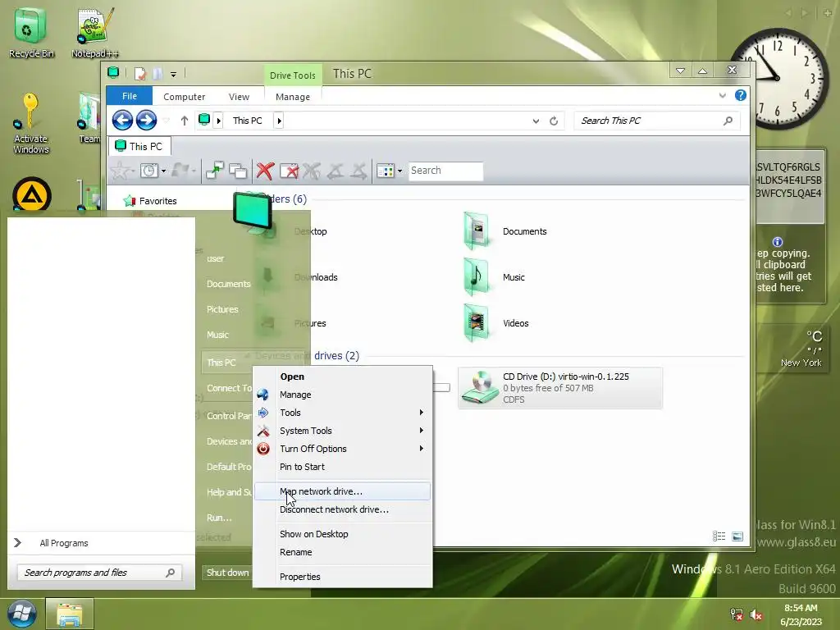Viewport: 840px width, 630px height.
Task: Click the window group icon in tab toolbar
Action: pyautogui.click(x=238, y=171)
